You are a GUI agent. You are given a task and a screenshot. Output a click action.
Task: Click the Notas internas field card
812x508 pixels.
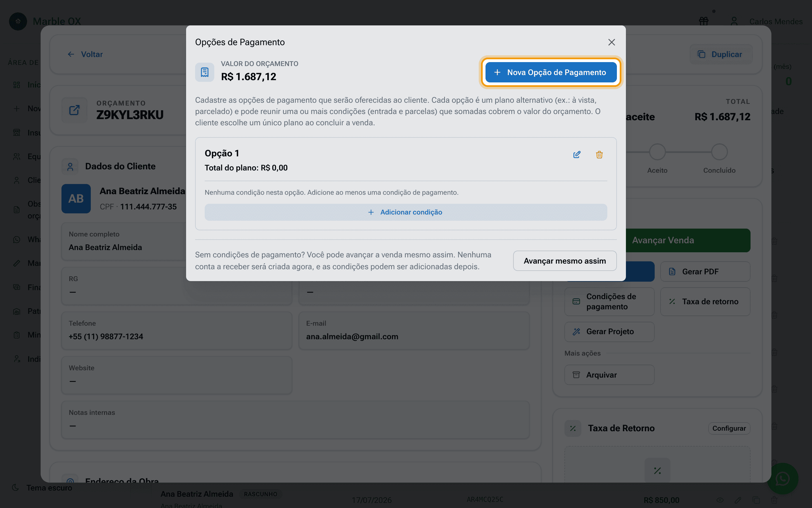[x=295, y=420]
